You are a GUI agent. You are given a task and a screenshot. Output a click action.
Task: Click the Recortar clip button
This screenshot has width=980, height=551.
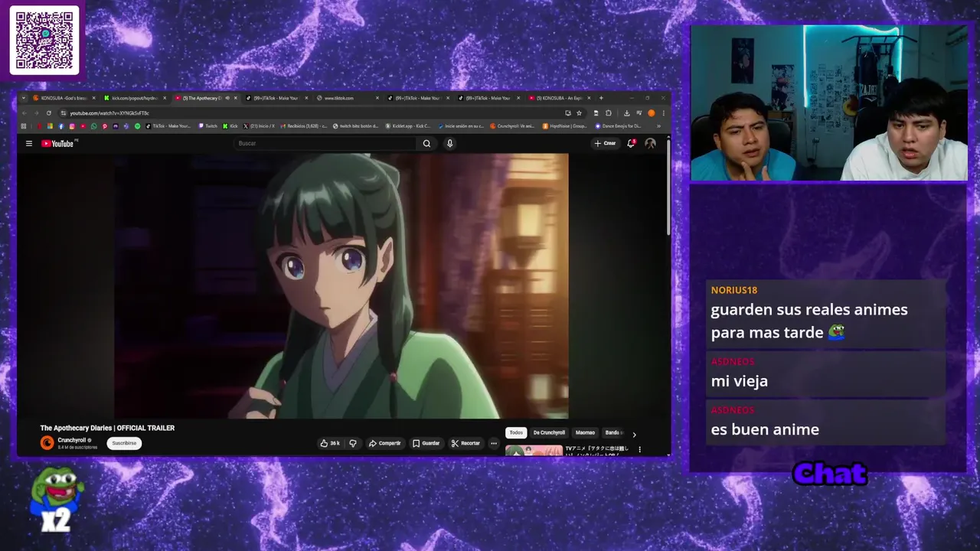465,443
